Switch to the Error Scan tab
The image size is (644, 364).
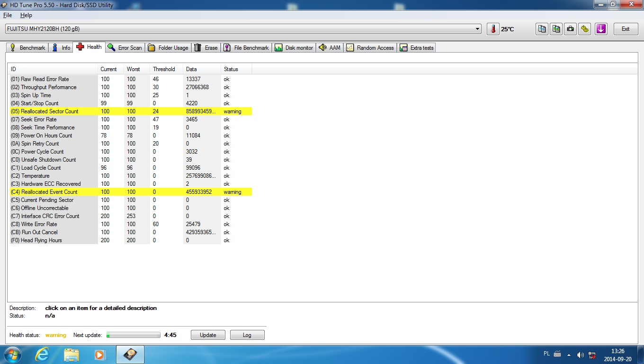[x=125, y=47]
